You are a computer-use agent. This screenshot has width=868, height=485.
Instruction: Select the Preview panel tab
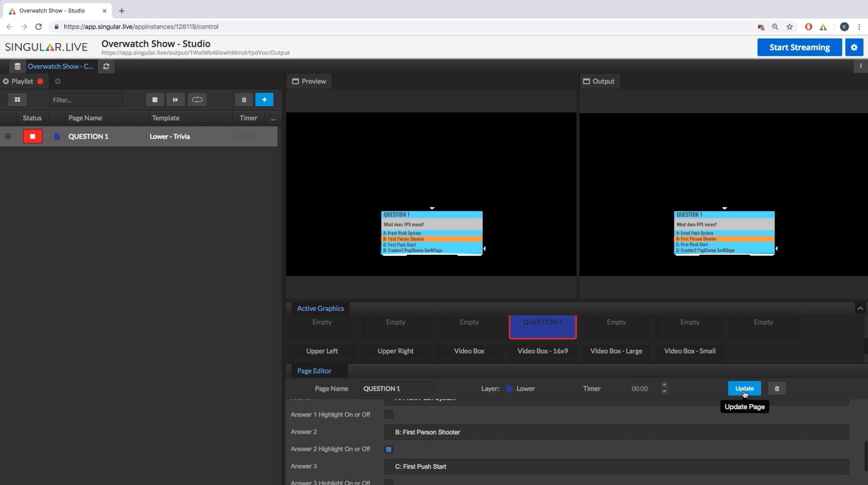[x=309, y=81]
